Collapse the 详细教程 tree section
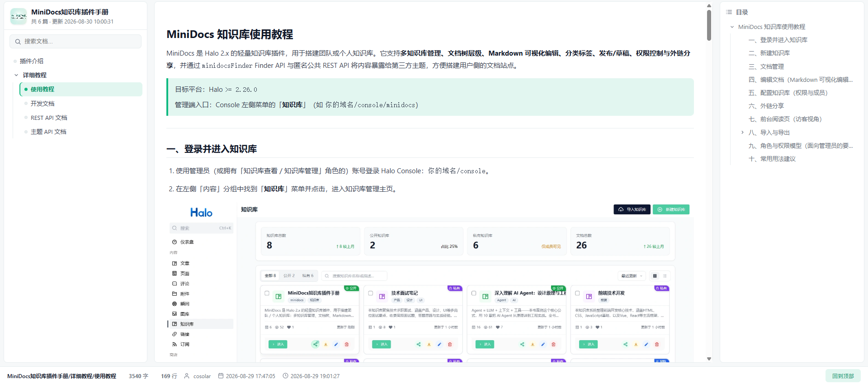The width and height of the screenshot is (868, 384). [16, 75]
